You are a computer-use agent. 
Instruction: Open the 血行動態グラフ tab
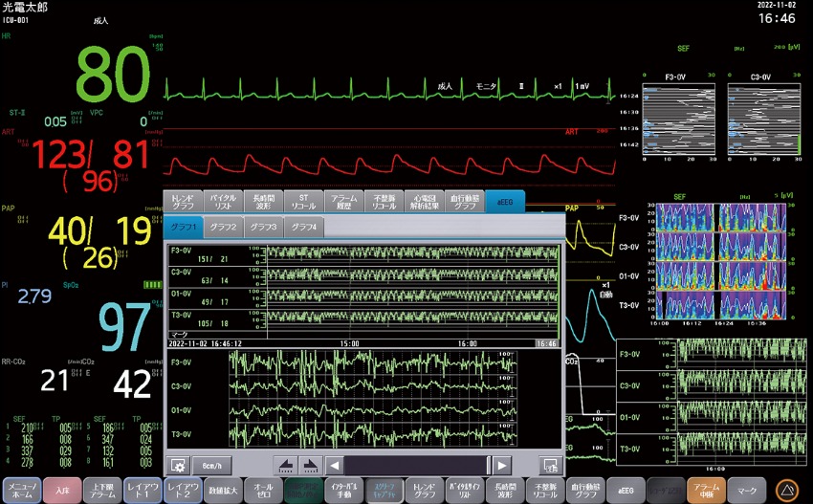465,202
